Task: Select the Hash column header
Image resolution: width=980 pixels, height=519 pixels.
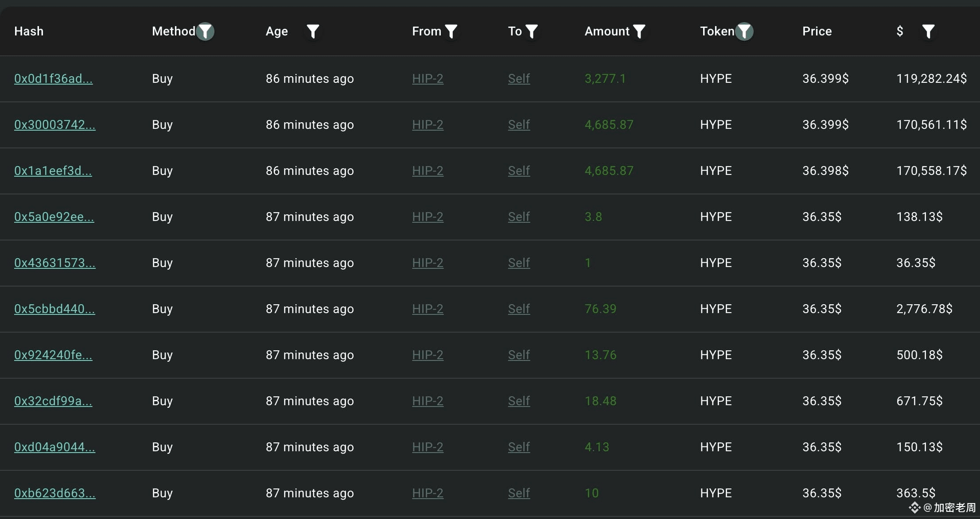Action: pos(29,31)
